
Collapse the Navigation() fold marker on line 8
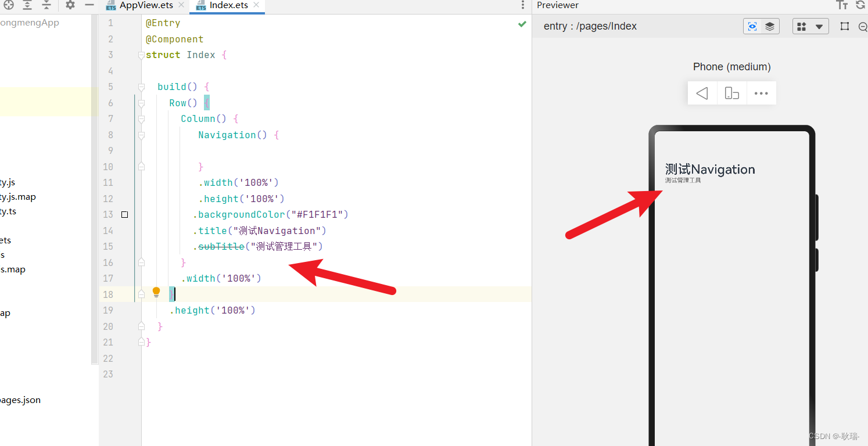(141, 135)
